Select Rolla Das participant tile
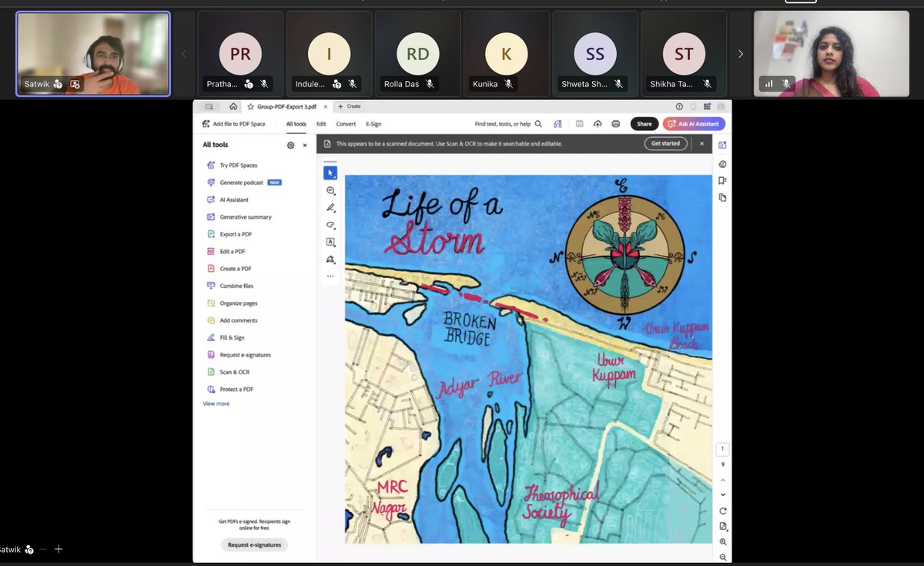924x566 pixels. [418, 54]
